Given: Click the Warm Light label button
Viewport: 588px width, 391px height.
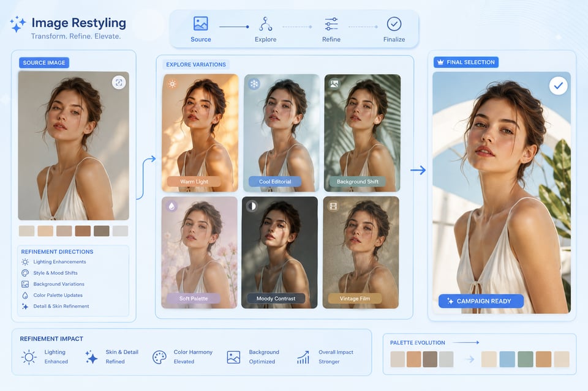Looking at the screenshot, I should tap(194, 182).
